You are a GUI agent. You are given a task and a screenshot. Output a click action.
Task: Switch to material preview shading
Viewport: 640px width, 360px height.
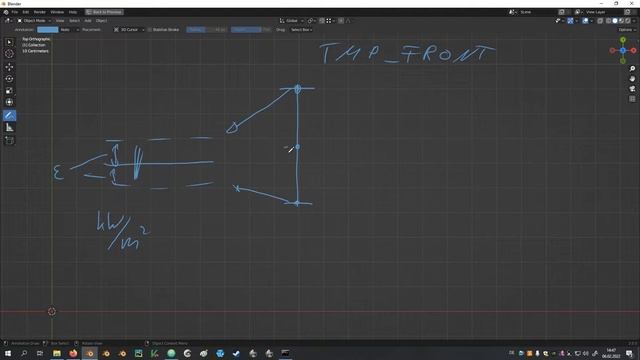pyautogui.click(x=621, y=20)
